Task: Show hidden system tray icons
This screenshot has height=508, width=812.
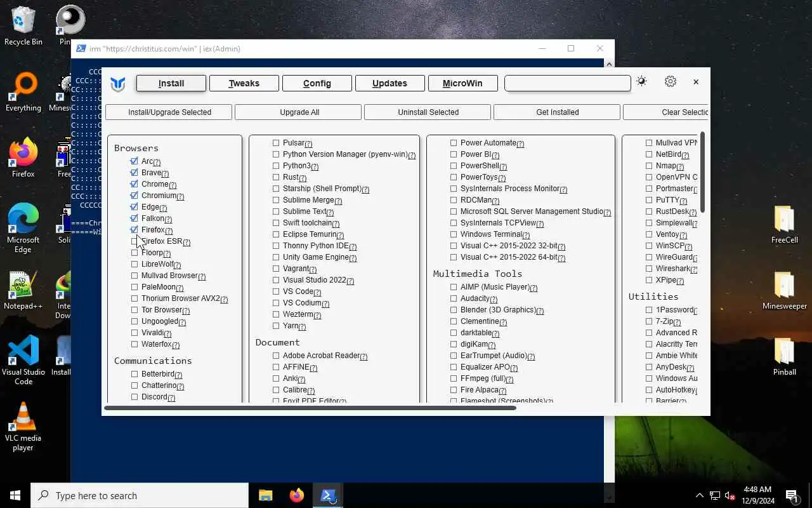Action: click(700, 495)
